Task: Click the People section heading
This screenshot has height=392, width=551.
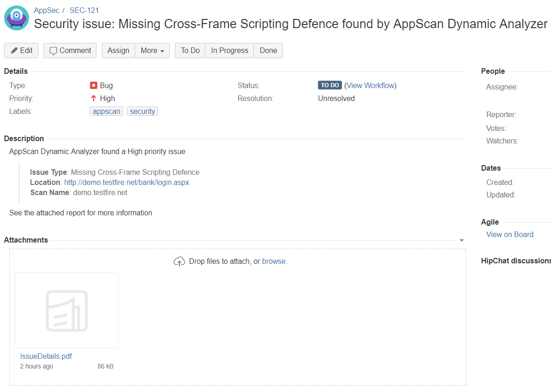Action: (x=493, y=71)
